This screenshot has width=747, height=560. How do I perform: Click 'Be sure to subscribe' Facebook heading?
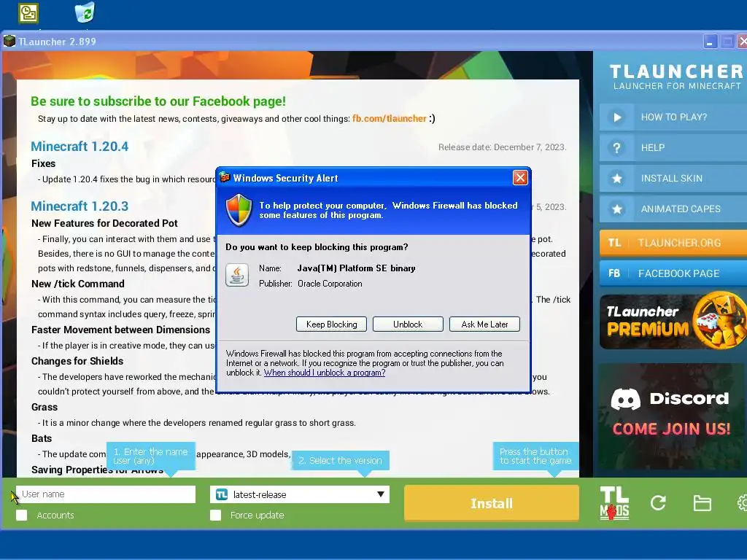(x=158, y=101)
